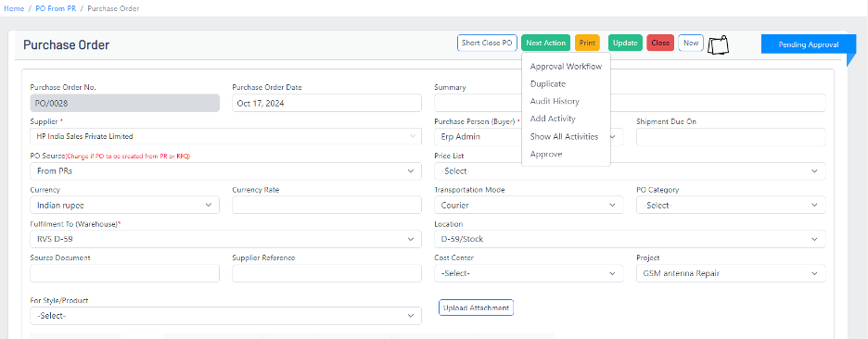The height and width of the screenshot is (339, 868).
Task: Click the Short Close PO button
Action: (x=487, y=43)
